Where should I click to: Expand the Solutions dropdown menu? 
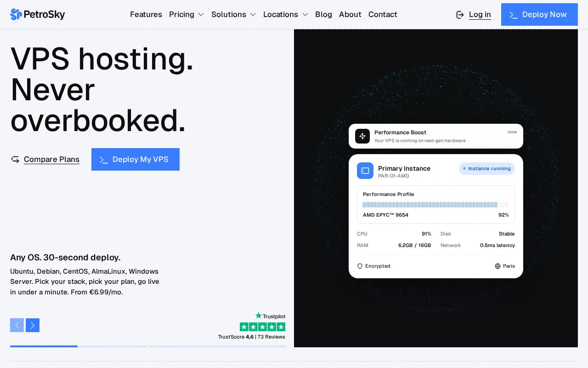coord(234,14)
